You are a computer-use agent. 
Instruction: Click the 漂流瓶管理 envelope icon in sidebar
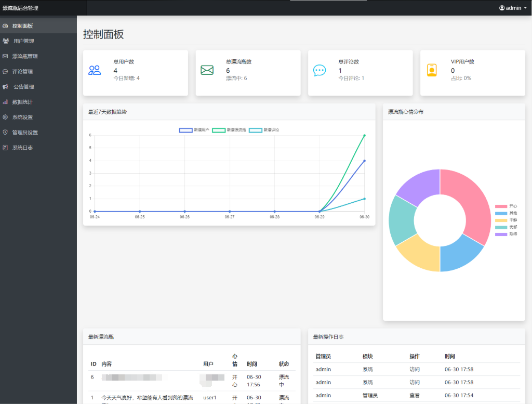pyautogui.click(x=5, y=56)
